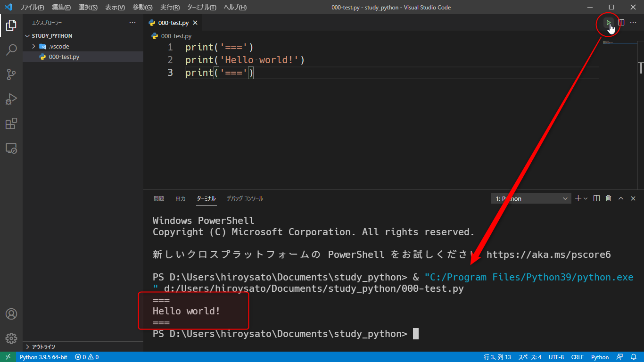Open the 1: Python terminal dropdown
Viewport: 644px width, 362px height.
click(530, 198)
